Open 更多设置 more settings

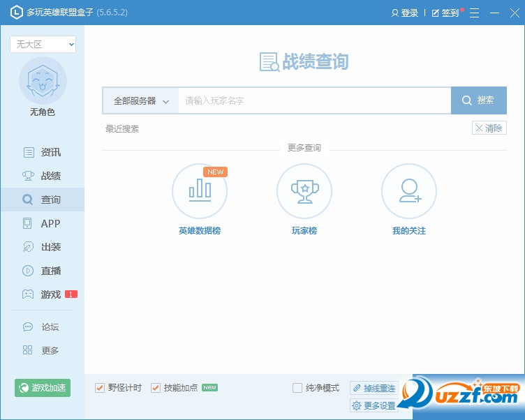click(374, 405)
